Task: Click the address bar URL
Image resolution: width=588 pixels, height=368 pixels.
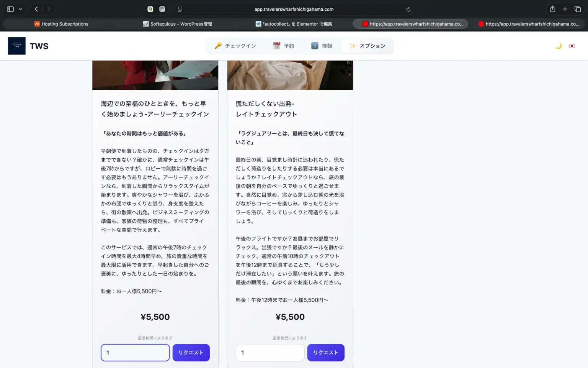Action: [294, 9]
